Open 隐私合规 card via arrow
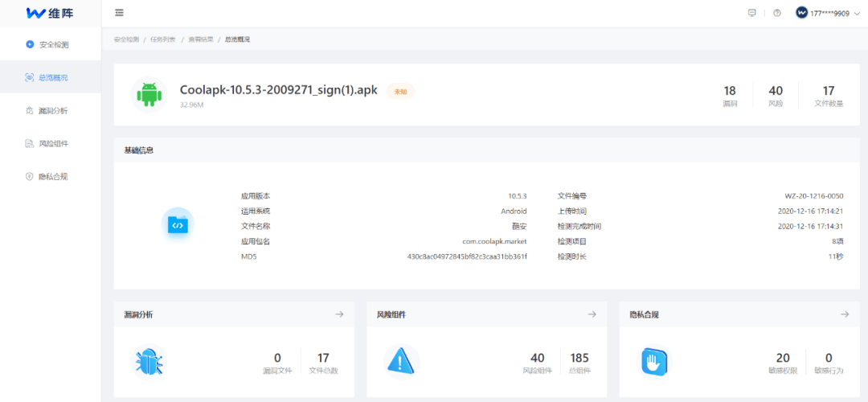The width and height of the screenshot is (868, 402). click(845, 314)
